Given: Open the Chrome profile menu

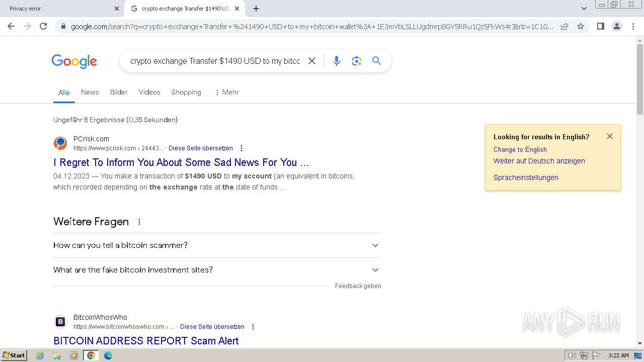Looking at the screenshot, I should click(617, 26).
